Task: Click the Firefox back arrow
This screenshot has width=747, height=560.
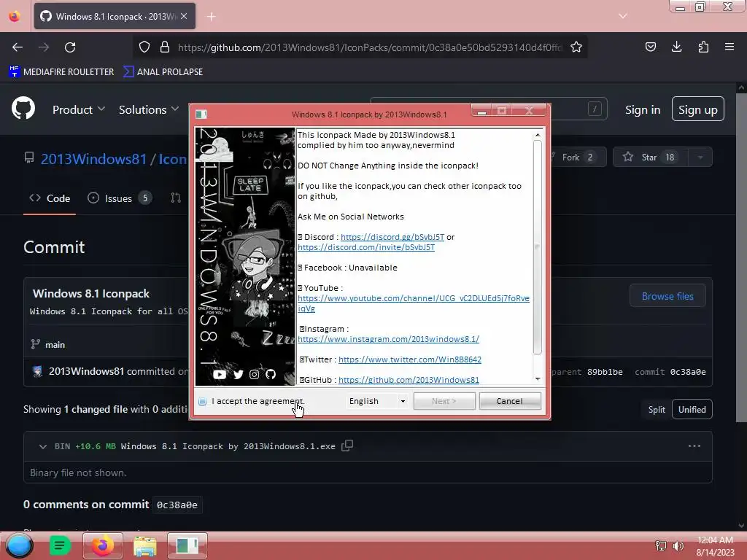Action: click(x=18, y=47)
